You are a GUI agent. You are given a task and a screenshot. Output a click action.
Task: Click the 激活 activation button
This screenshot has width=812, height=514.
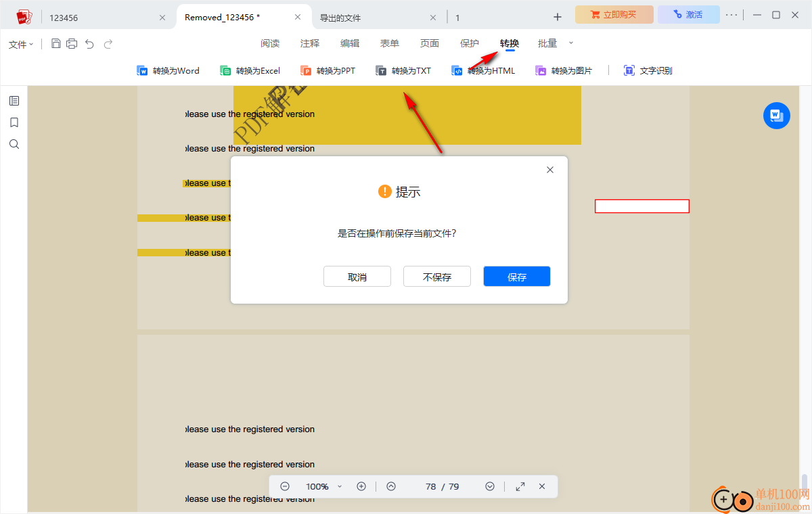pyautogui.click(x=689, y=15)
